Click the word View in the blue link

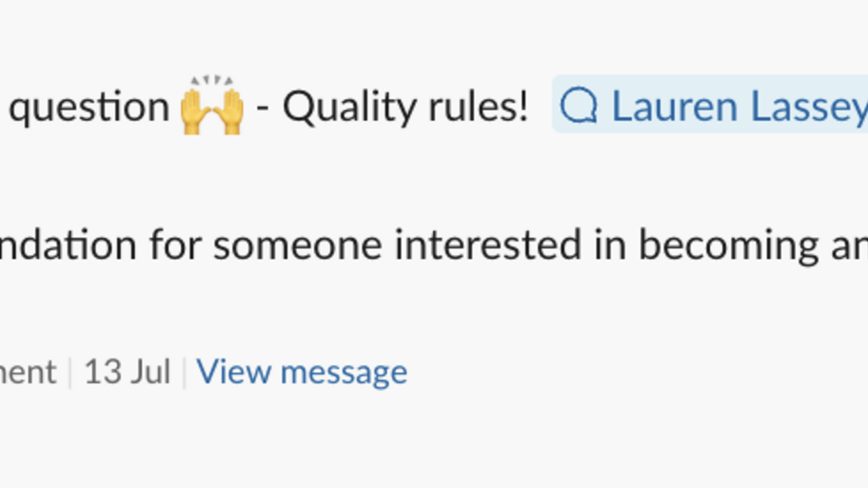pyautogui.click(x=233, y=371)
